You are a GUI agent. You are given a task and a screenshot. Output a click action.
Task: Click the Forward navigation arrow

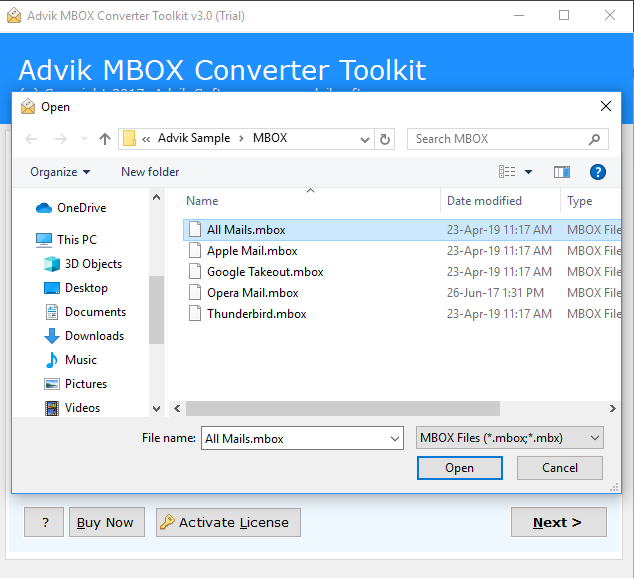point(61,139)
